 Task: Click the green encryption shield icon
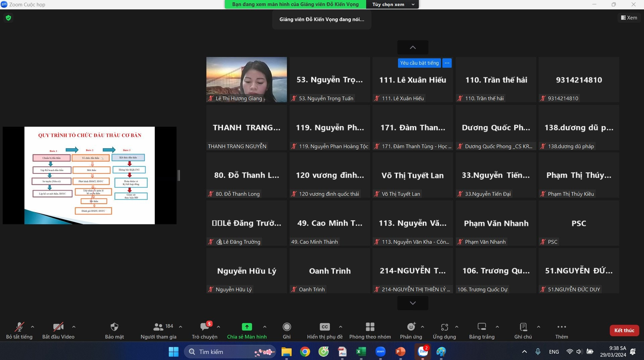pyautogui.click(x=8, y=18)
